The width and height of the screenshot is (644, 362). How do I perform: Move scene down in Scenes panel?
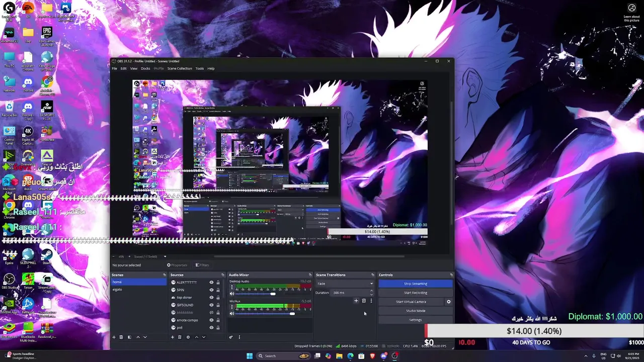[x=145, y=337]
